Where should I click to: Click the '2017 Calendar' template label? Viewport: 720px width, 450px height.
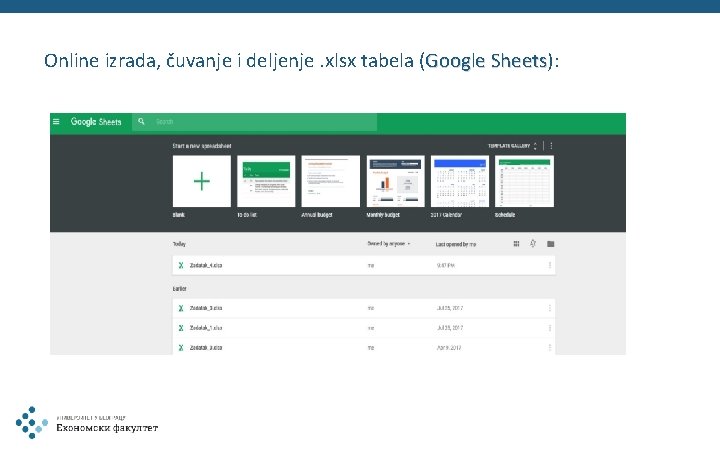point(446,215)
